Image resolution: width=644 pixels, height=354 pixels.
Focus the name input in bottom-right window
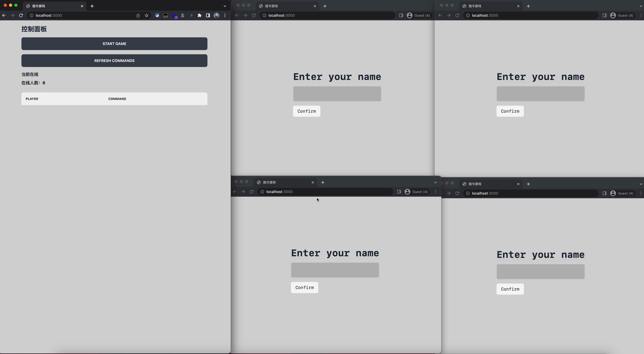(x=540, y=272)
